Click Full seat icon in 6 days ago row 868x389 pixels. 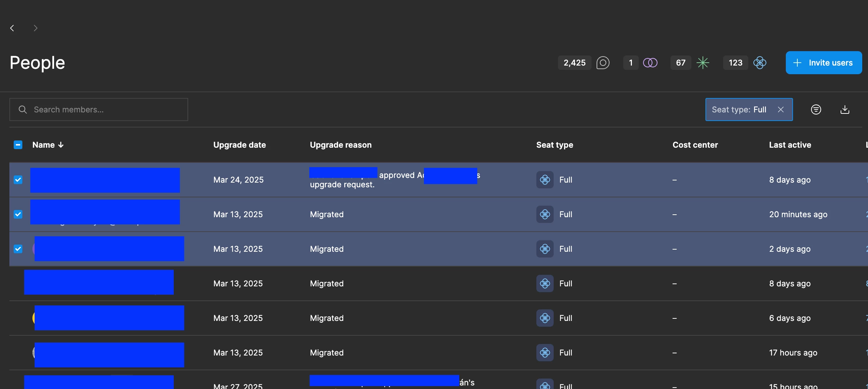pyautogui.click(x=545, y=318)
